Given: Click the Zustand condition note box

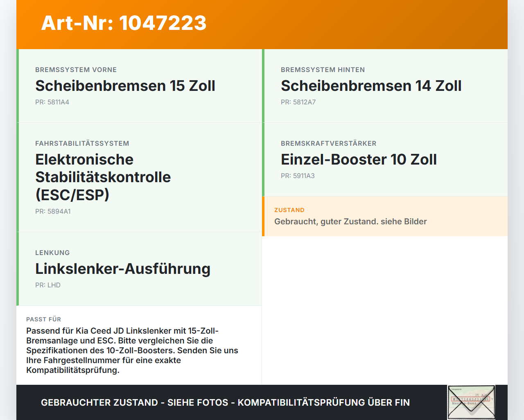Looking at the screenshot, I should [x=385, y=216].
